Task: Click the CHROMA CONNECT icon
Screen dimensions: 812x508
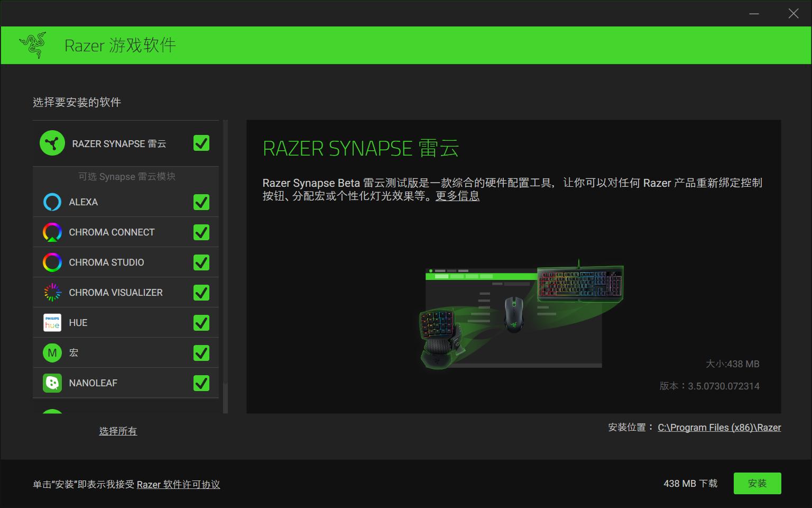Action: (52, 232)
